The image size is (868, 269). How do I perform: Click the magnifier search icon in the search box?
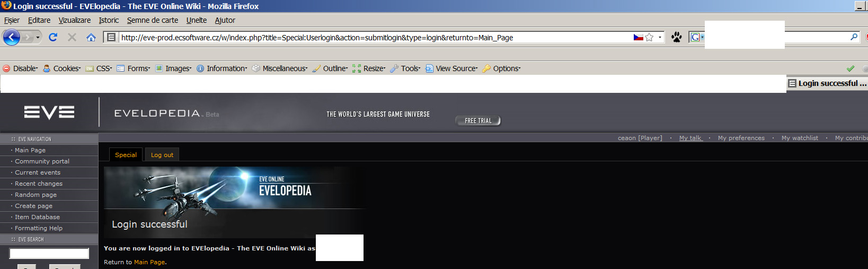click(x=854, y=37)
